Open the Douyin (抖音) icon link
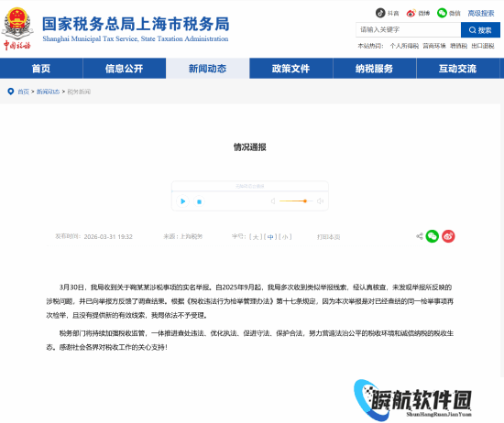 click(x=380, y=13)
